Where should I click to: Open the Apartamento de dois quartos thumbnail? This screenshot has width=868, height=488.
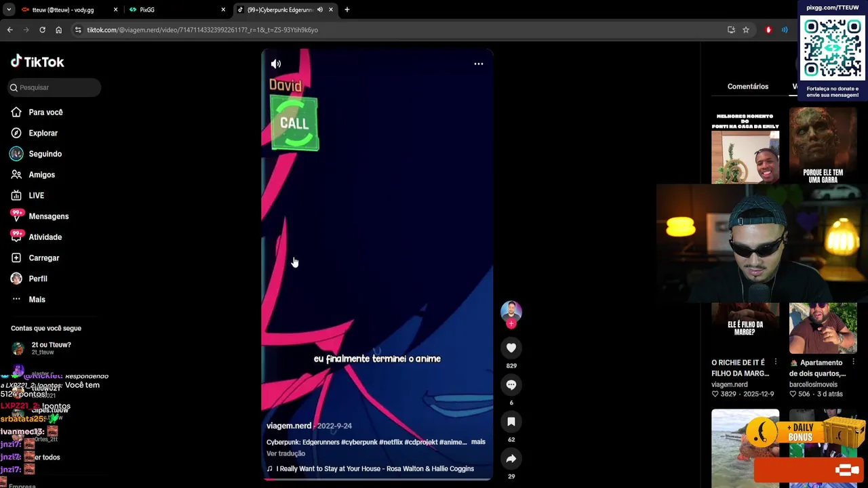click(x=823, y=328)
